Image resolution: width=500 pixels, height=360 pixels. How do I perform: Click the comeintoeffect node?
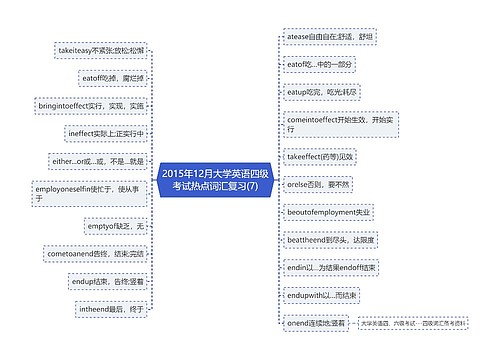point(341,124)
